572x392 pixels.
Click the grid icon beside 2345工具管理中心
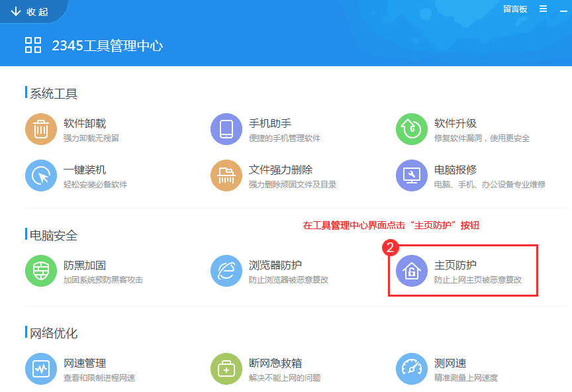click(33, 45)
